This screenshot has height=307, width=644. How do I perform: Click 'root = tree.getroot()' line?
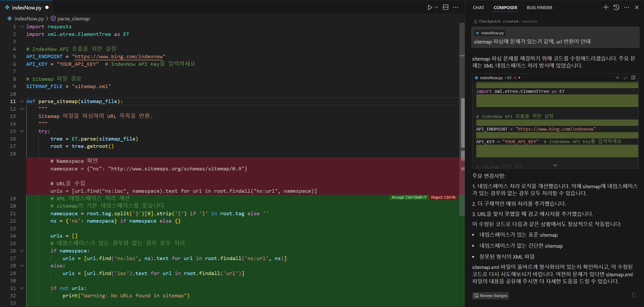click(82, 146)
